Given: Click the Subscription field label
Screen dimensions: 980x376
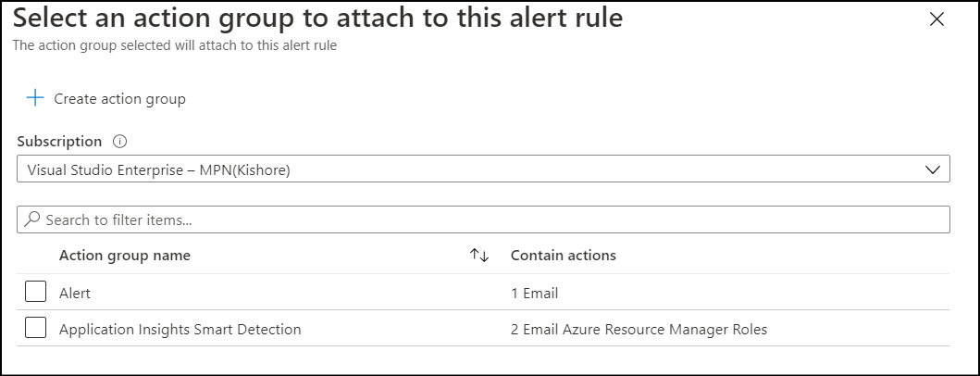Looking at the screenshot, I should click(59, 142).
